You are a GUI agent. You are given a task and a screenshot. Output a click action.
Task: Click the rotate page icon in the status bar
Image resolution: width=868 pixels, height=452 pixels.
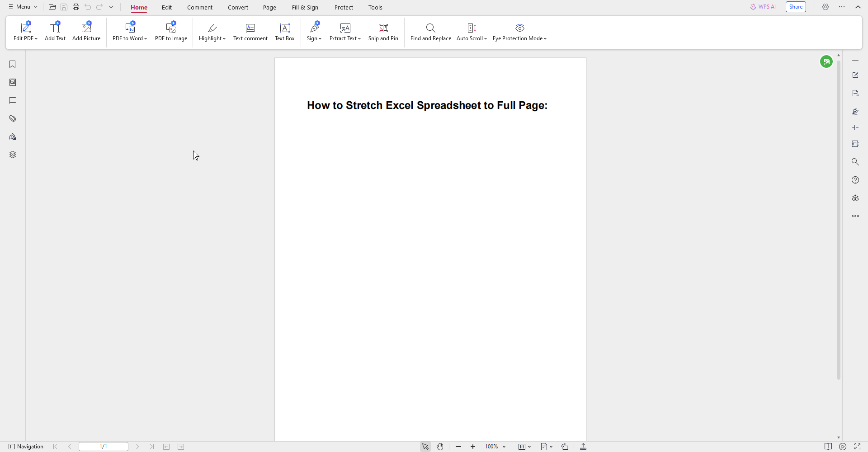(565, 447)
